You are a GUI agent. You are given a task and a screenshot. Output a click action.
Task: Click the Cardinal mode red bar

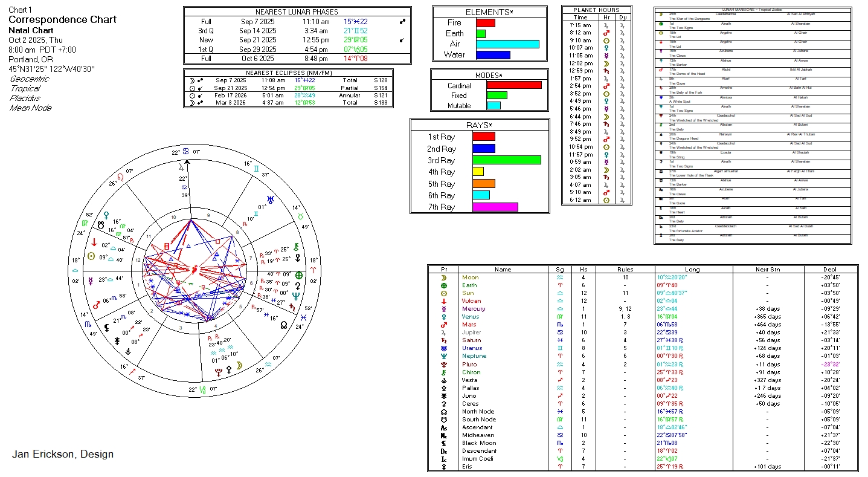tap(513, 85)
